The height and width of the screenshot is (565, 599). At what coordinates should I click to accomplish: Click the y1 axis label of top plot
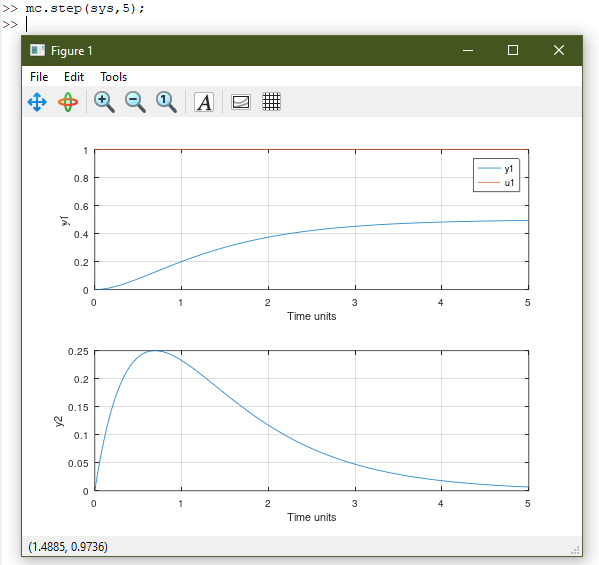[x=65, y=220]
